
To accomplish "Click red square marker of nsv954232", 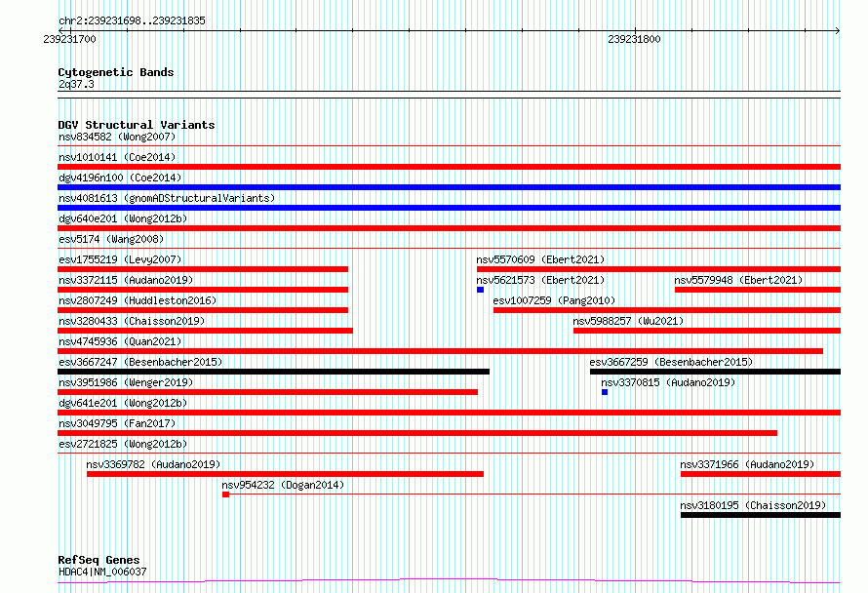I will tap(225, 494).
